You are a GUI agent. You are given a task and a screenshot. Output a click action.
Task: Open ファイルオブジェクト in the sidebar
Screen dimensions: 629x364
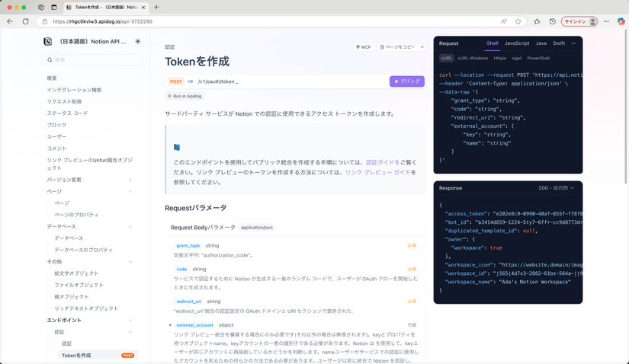click(x=79, y=285)
